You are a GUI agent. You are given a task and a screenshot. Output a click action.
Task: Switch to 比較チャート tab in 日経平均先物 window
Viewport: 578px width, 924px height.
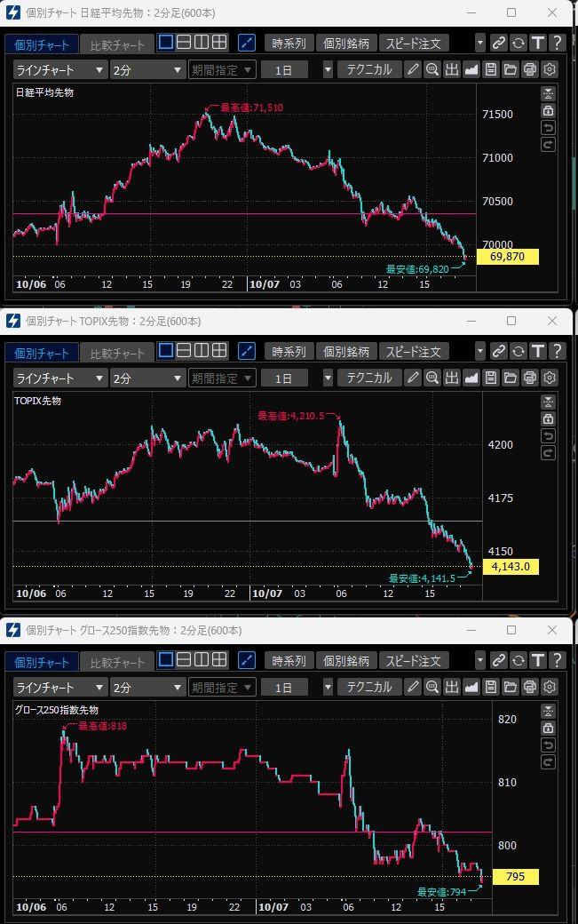(117, 44)
